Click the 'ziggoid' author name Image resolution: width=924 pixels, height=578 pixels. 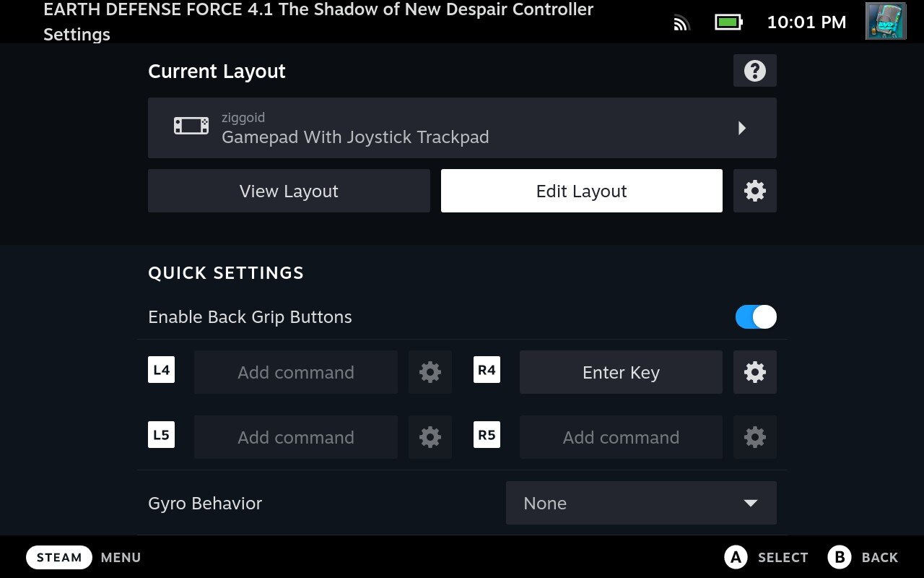point(243,117)
